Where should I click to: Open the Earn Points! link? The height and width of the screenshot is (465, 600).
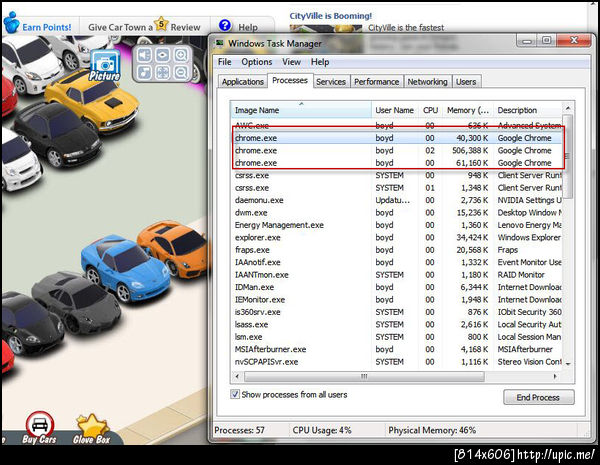(x=47, y=27)
